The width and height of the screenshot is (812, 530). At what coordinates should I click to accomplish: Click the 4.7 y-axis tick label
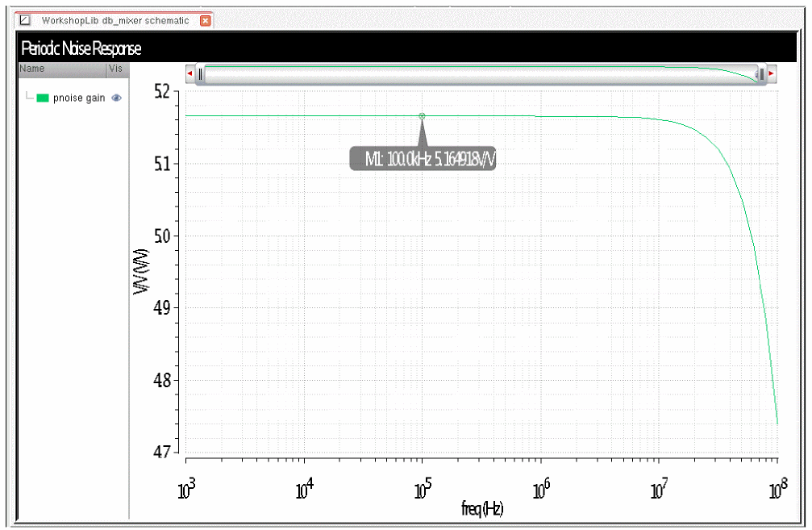coord(161,452)
